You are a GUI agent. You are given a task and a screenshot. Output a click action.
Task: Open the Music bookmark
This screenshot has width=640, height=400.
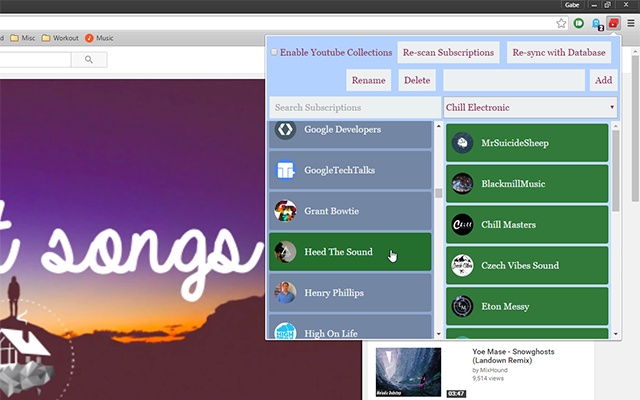click(x=99, y=38)
